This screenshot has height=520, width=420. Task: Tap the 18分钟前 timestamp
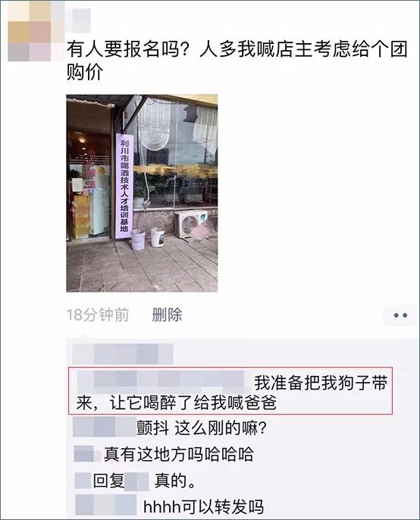pyautogui.click(x=98, y=315)
